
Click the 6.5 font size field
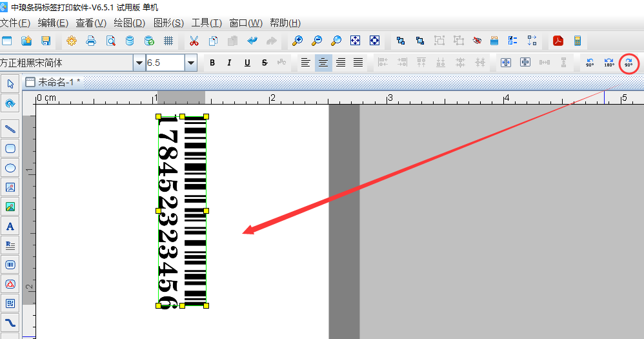(x=166, y=63)
